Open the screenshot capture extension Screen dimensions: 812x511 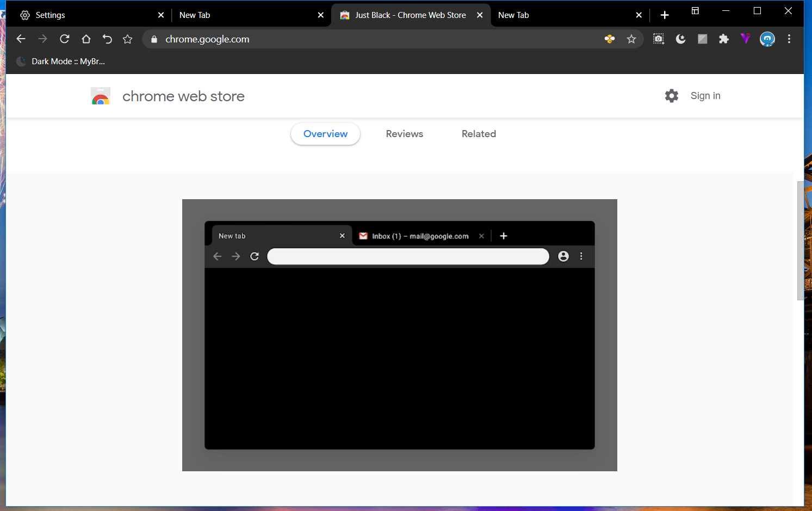pyautogui.click(x=659, y=39)
